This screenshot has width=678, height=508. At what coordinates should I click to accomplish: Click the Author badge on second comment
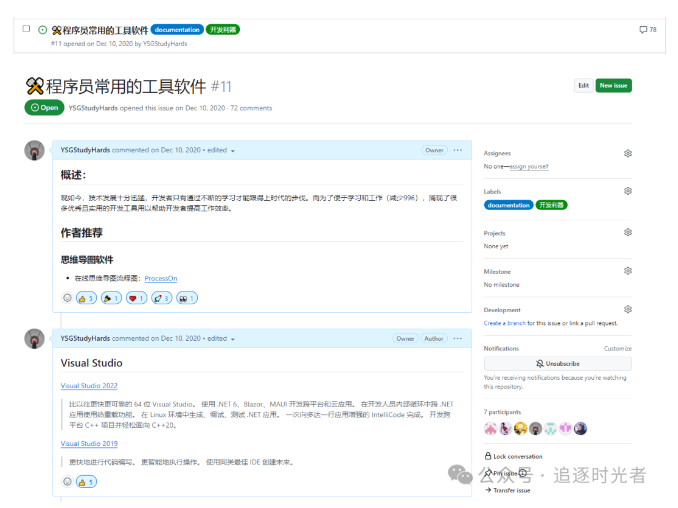point(434,339)
